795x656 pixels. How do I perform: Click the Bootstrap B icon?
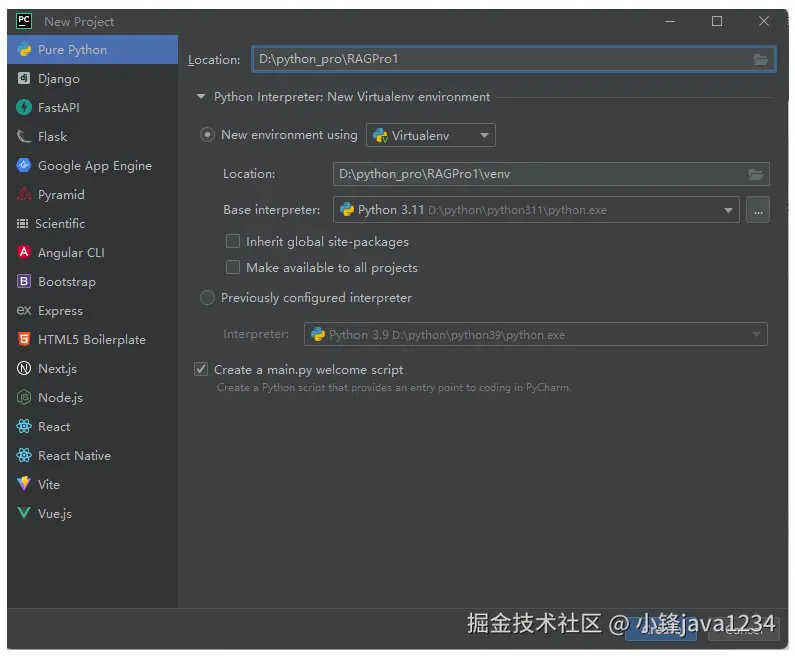pyautogui.click(x=24, y=281)
